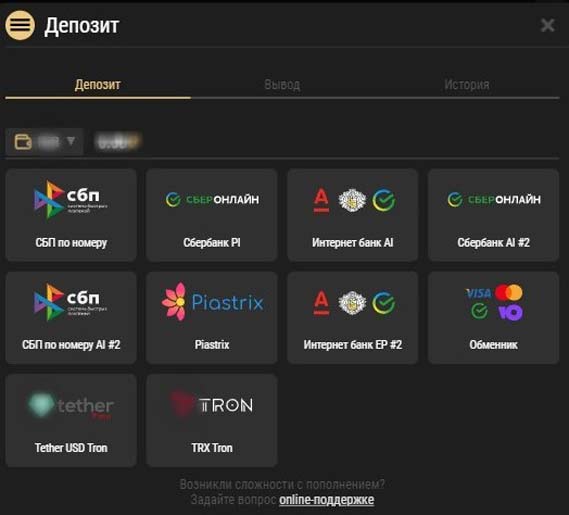Select СБП по номеру payment method

click(71, 215)
